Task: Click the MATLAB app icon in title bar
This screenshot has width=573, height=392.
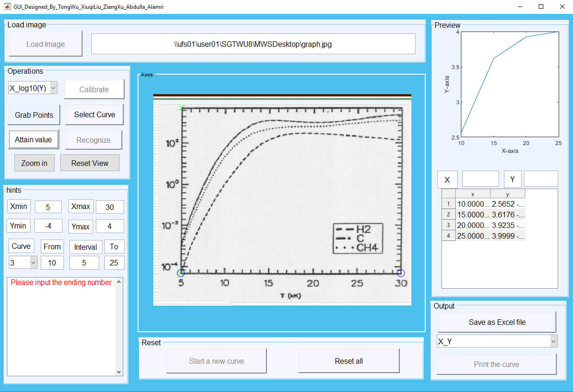Action: pos(7,7)
